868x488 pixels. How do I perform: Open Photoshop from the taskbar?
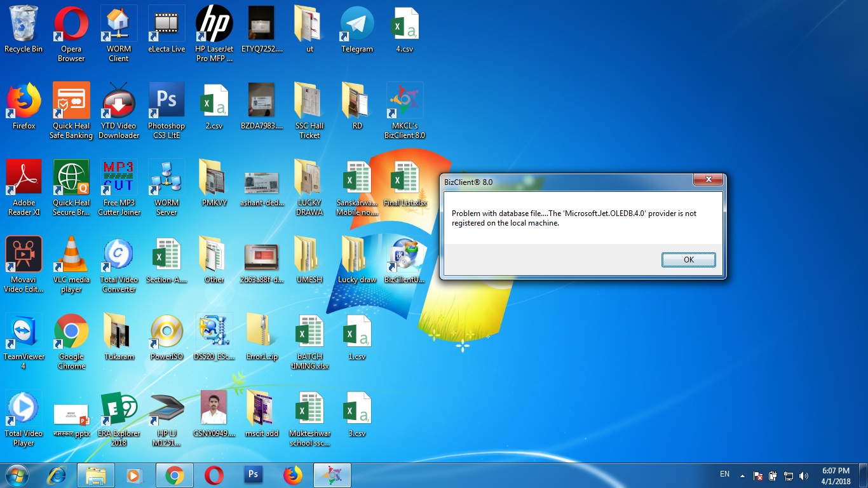pos(253,475)
